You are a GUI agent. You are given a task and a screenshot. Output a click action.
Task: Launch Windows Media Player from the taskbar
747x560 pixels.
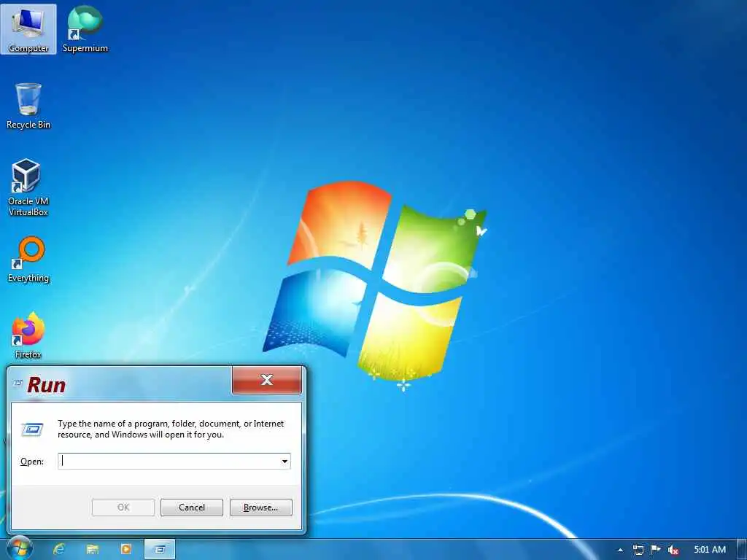(125, 549)
